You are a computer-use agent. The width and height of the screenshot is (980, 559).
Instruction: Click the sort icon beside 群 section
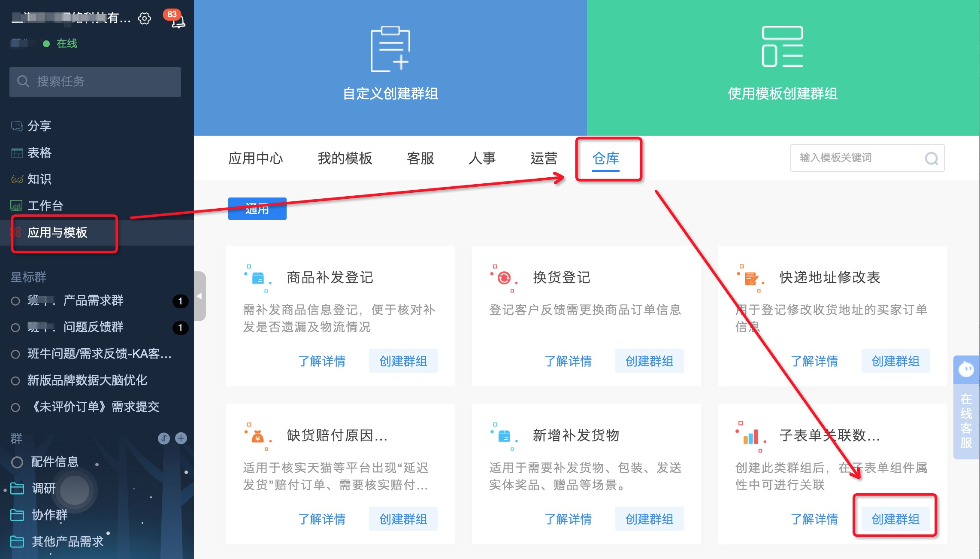163,438
